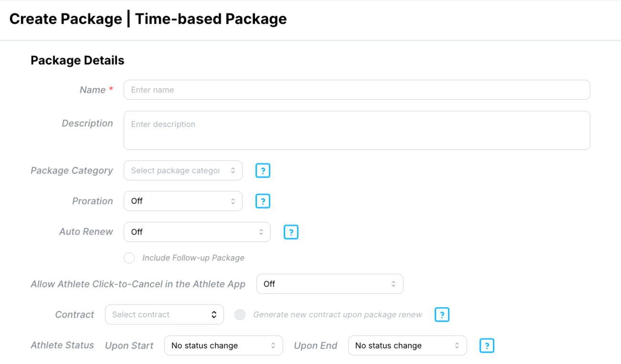
Task: Show help for Auto Renew
Action: click(x=291, y=232)
